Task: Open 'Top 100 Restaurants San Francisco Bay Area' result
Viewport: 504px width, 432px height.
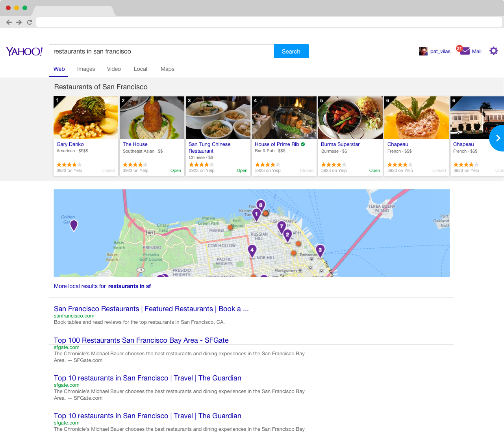Action: pos(141,340)
